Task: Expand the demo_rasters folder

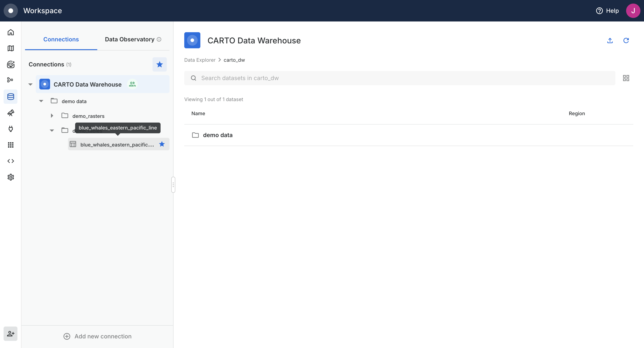Action: click(52, 116)
